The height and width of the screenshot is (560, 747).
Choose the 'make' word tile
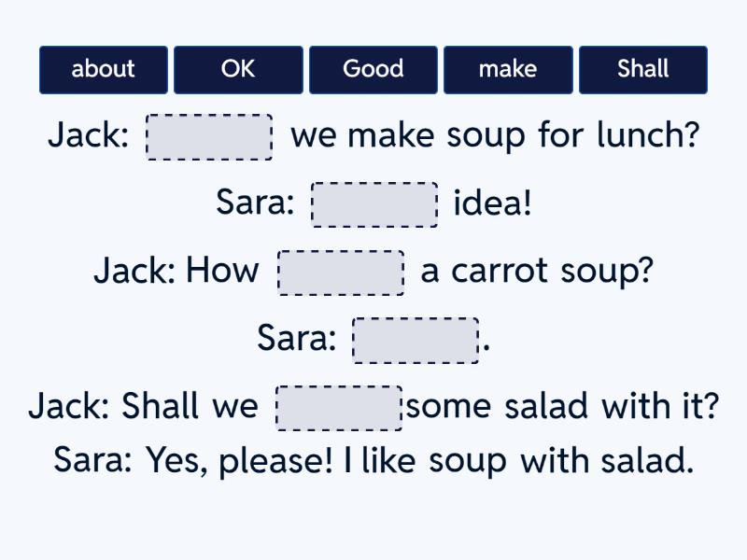(508, 70)
